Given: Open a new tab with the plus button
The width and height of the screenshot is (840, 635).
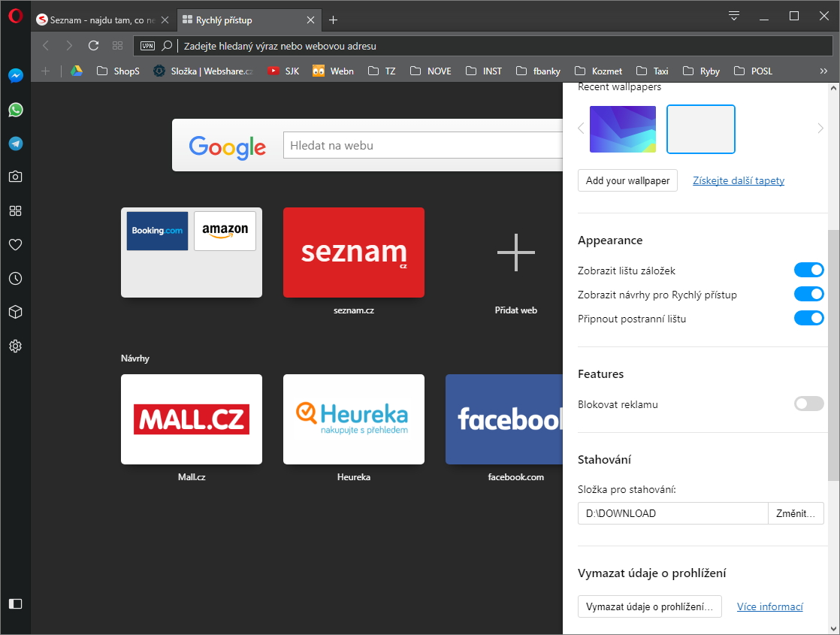Looking at the screenshot, I should pyautogui.click(x=333, y=20).
